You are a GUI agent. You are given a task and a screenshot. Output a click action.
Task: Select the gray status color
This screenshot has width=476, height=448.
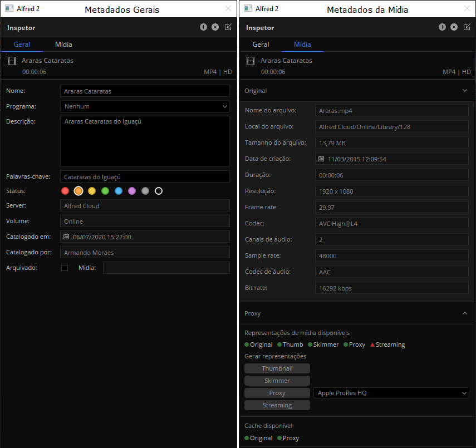(145, 191)
